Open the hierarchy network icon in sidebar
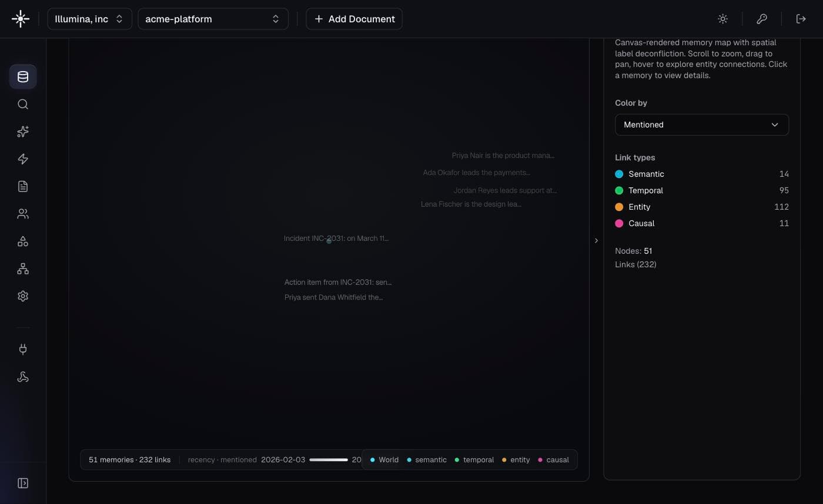The height and width of the screenshot is (504, 823). (x=23, y=268)
